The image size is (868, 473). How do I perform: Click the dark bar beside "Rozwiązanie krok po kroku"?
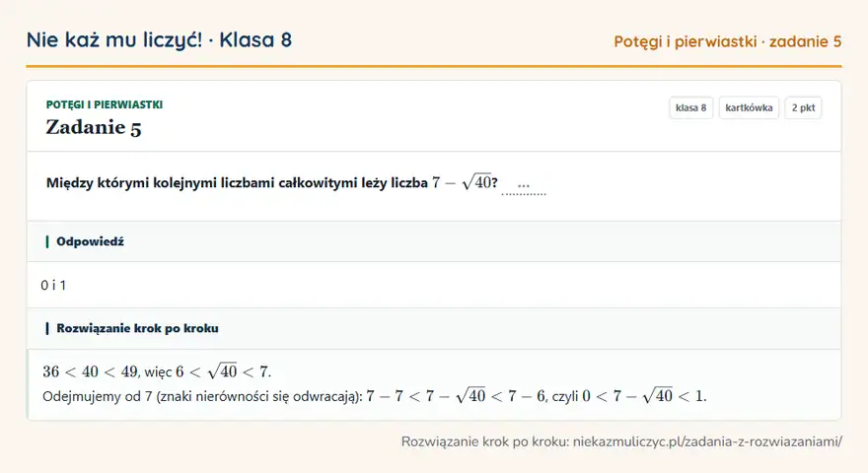point(47,328)
